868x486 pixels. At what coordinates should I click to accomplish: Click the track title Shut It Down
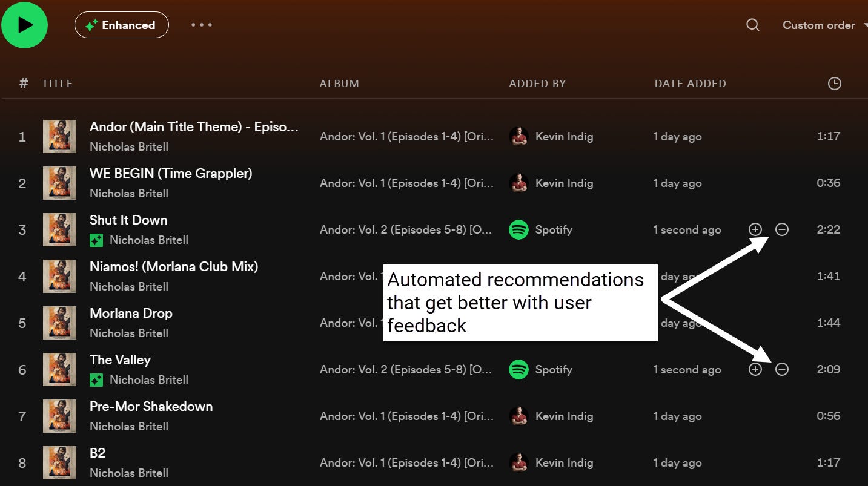click(x=128, y=220)
